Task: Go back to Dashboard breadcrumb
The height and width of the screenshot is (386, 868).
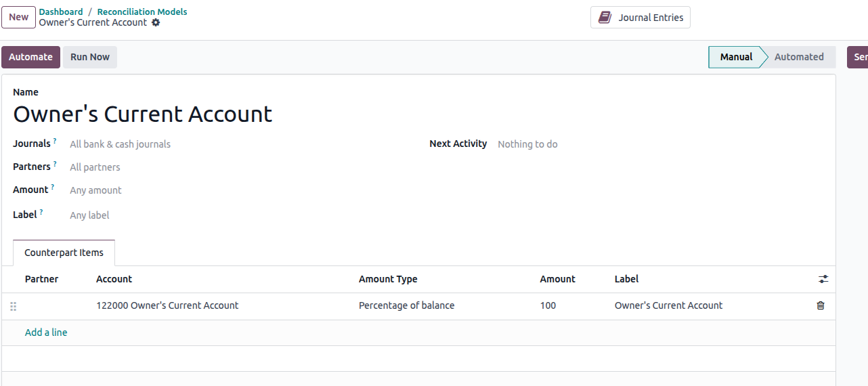Action: point(61,12)
